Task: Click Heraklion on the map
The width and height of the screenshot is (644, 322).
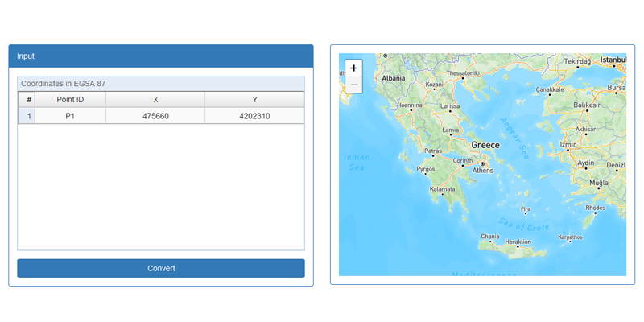Action: pos(518,242)
